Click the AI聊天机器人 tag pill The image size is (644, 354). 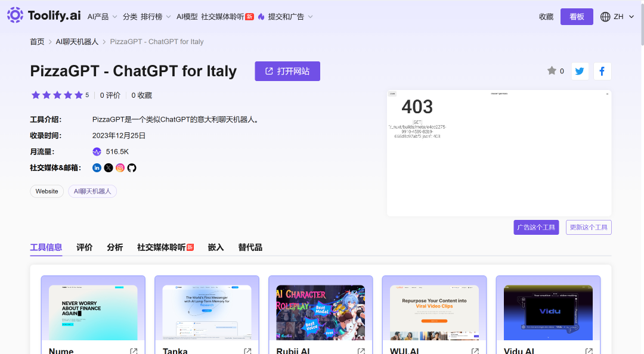click(92, 191)
